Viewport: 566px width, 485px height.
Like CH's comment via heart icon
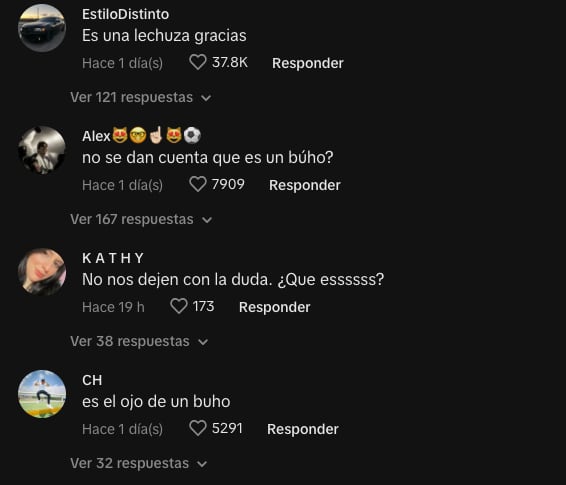tap(198, 428)
